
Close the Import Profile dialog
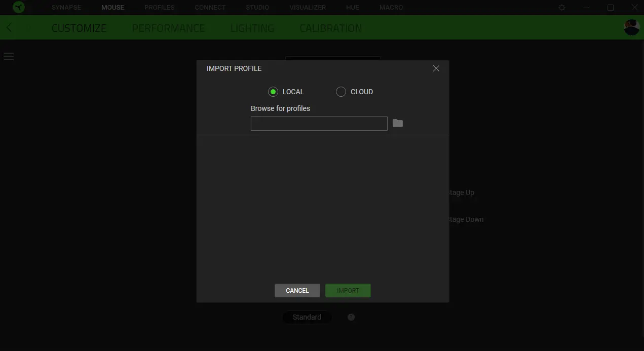pos(436,68)
